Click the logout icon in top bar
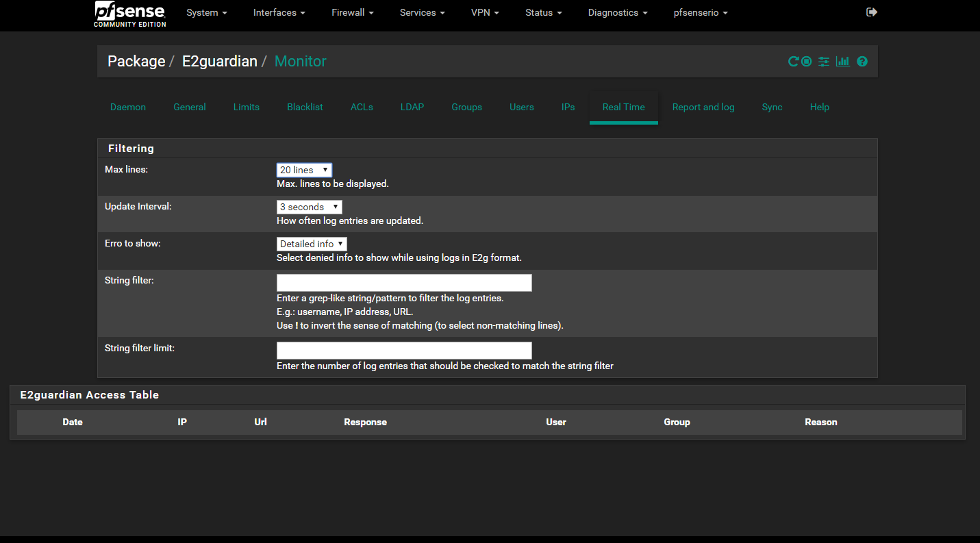The image size is (980, 543). (x=872, y=12)
